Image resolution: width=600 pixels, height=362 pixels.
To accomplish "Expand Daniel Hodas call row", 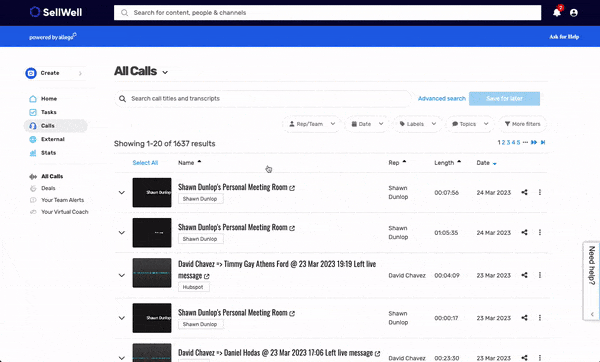I will (x=122, y=358).
